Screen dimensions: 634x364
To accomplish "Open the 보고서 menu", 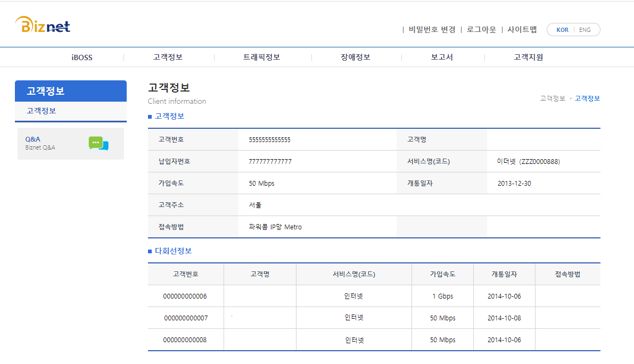I will [x=442, y=57].
